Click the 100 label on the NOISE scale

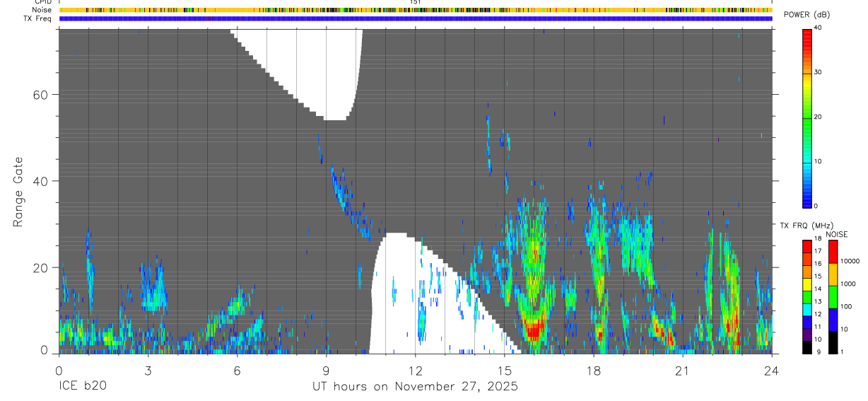pos(847,306)
